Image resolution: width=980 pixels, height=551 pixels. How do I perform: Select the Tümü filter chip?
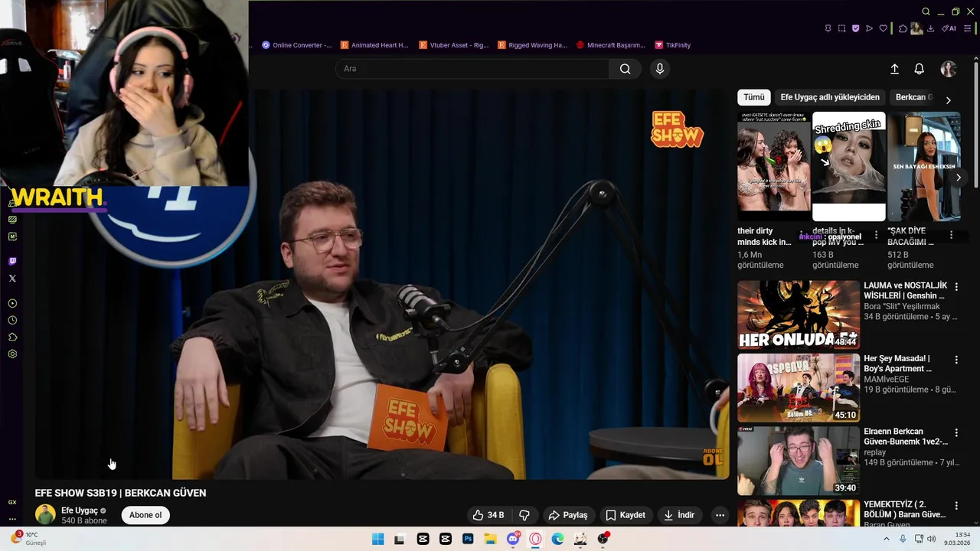tap(754, 97)
